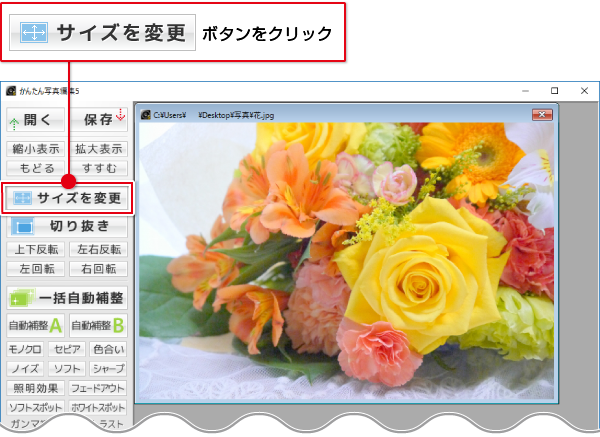Apply the フェードアウト effect
The height and width of the screenshot is (437, 600).
pos(98,388)
